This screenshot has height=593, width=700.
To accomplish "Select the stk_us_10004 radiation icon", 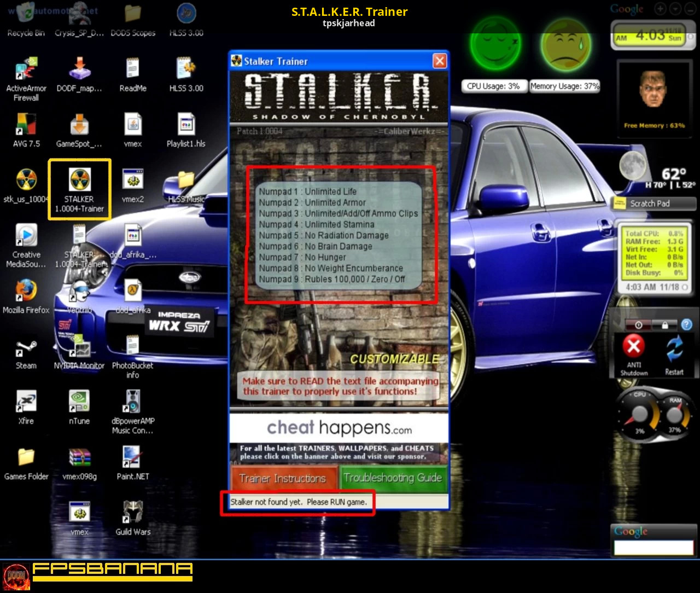I will click(26, 186).
